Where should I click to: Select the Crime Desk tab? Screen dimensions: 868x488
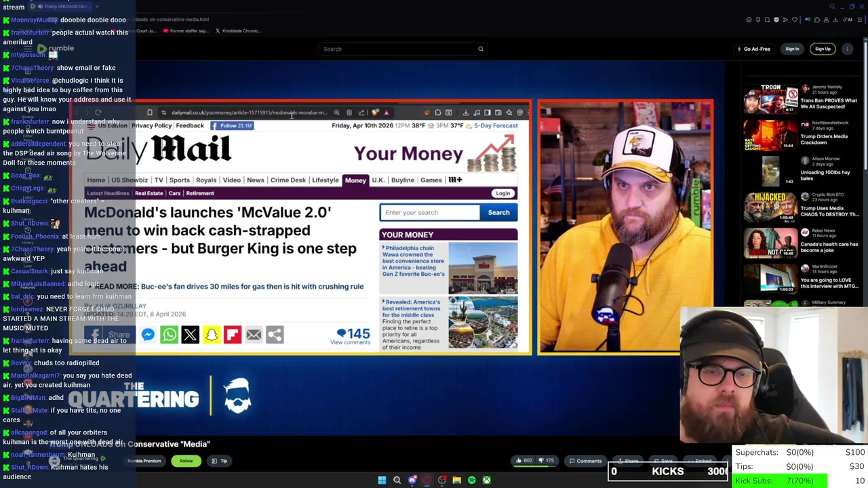[288, 180]
